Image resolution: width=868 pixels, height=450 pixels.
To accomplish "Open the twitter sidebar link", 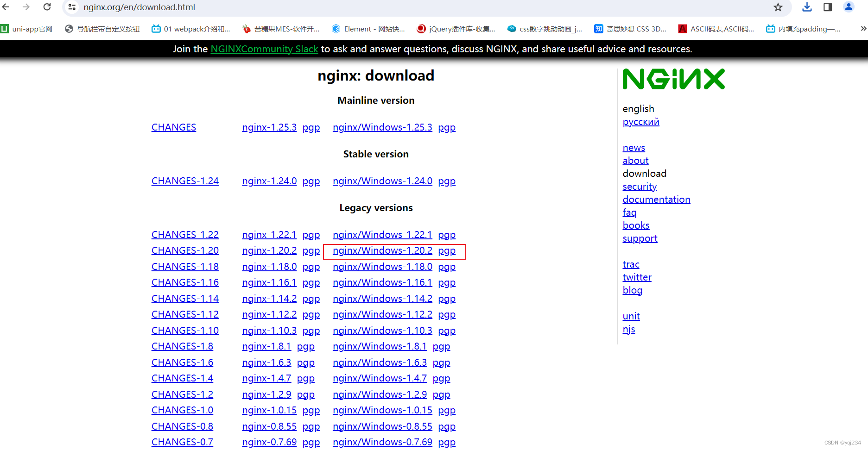I will pos(637,277).
